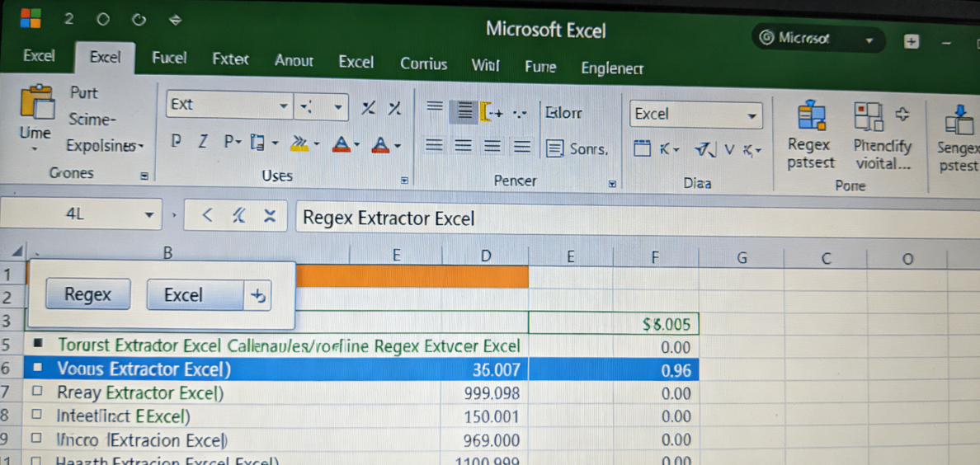The image size is (980, 465).
Task: Click the Sonrs. list icon
Action: (555, 148)
